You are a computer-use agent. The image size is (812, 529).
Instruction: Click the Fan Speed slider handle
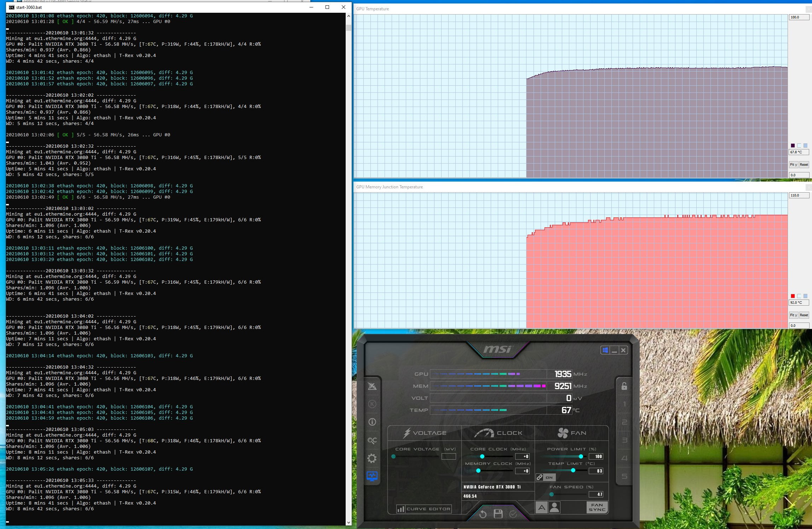(x=551, y=494)
